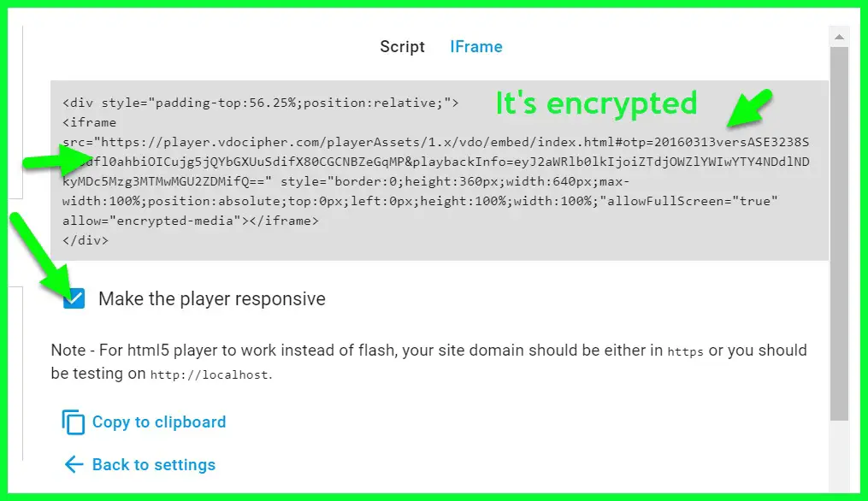Click the http://localhost text in the note
This screenshot has width=868, height=501.
tap(210, 374)
